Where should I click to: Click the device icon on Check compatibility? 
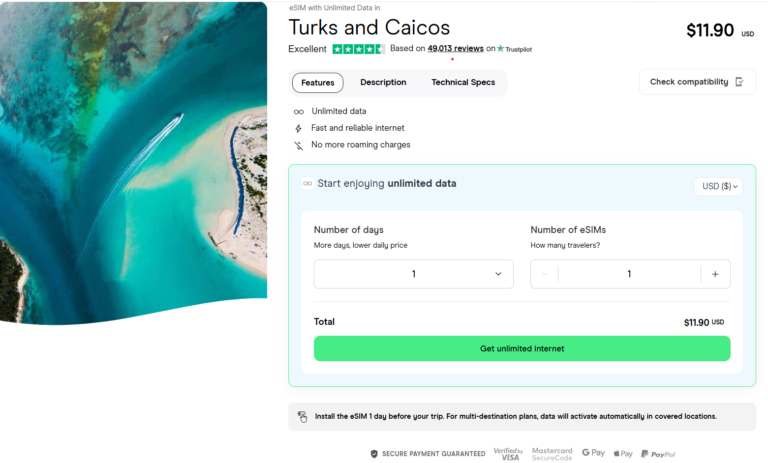[739, 82]
